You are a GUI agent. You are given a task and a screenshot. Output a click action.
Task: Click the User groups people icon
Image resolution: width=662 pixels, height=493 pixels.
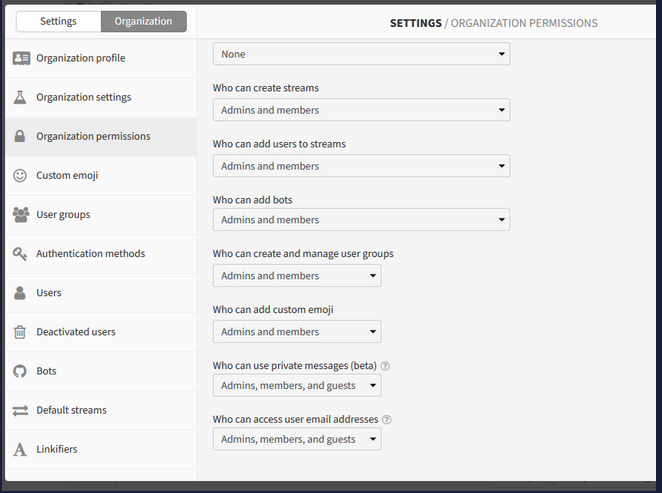21,214
